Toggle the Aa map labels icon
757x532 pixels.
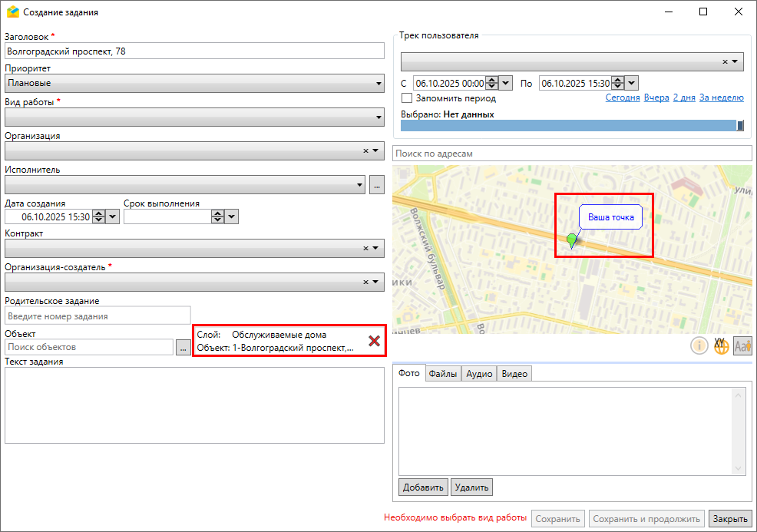click(742, 346)
